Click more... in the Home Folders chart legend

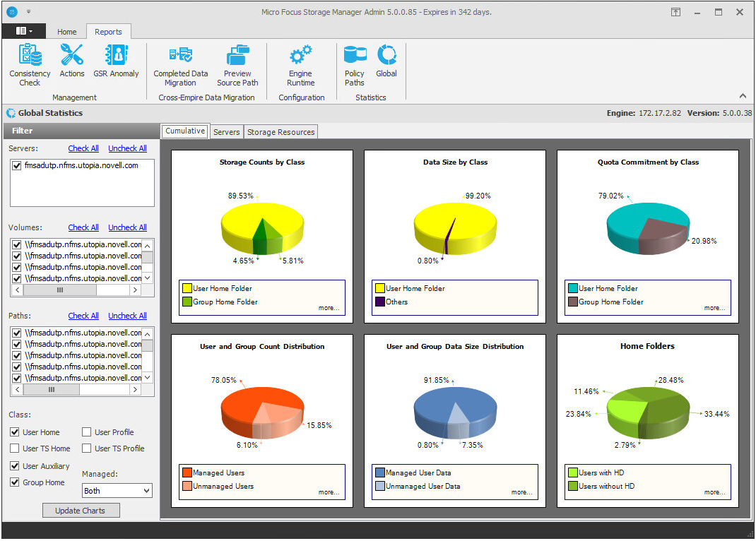point(714,492)
